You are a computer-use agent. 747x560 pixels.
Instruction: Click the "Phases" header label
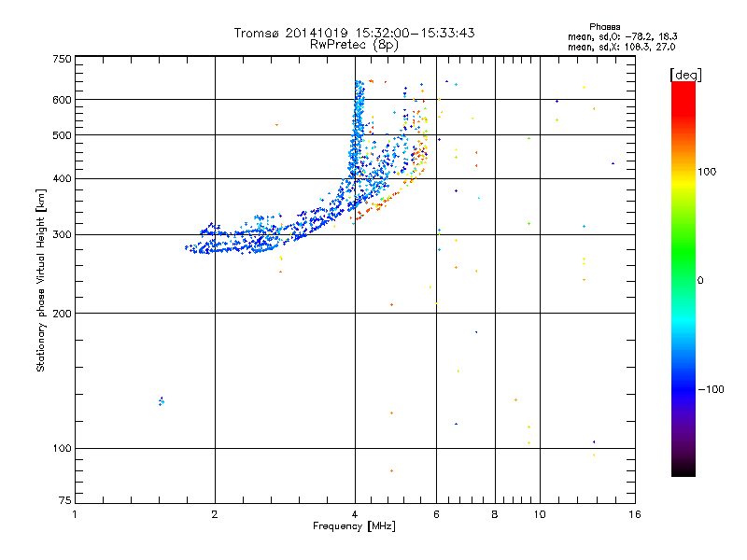[604, 27]
